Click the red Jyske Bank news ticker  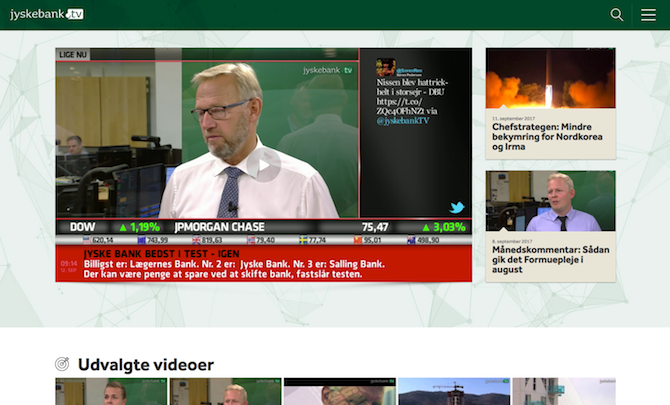point(264,264)
